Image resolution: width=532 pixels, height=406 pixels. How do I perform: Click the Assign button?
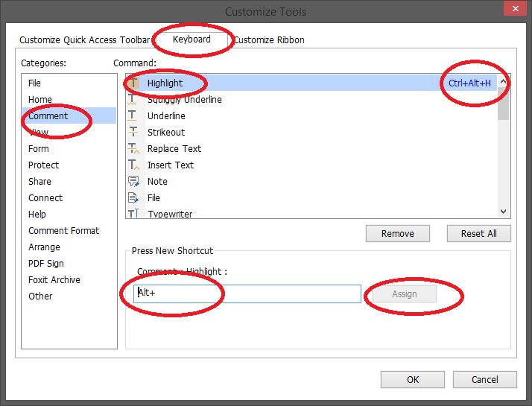[405, 294]
